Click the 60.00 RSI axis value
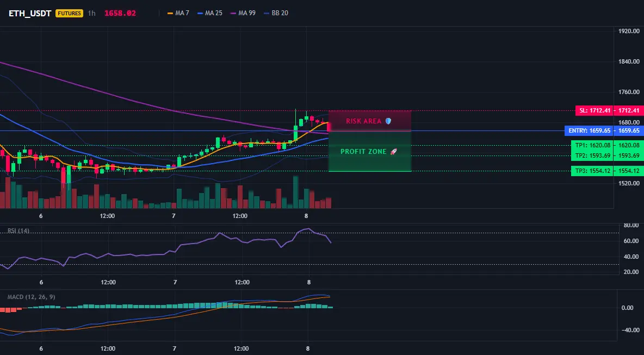644x355 pixels. [631, 241]
